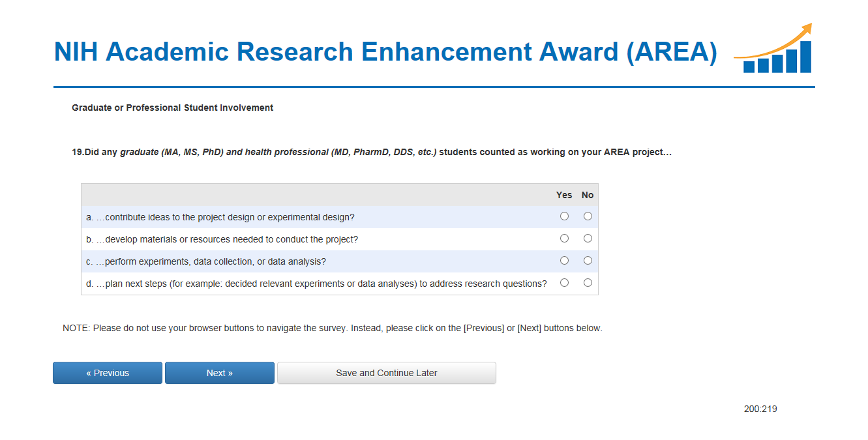Click the question 19 prompt text

tap(372, 153)
